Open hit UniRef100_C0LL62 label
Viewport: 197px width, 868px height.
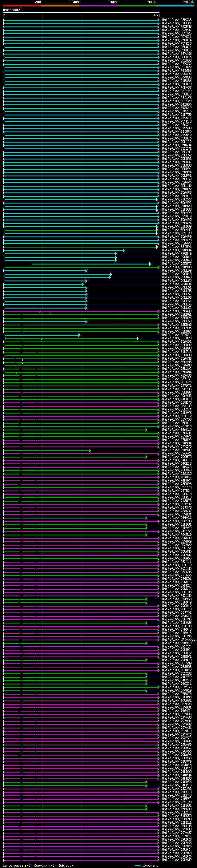coord(177,308)
